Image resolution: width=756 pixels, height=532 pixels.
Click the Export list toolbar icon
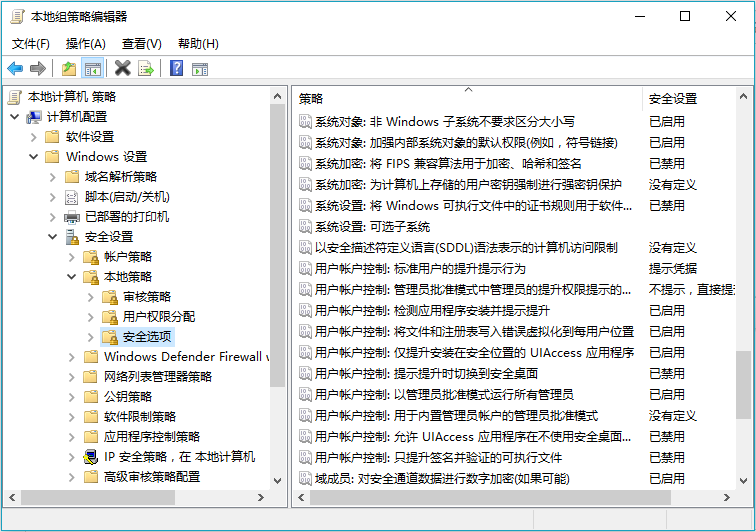tap(146, 69)
